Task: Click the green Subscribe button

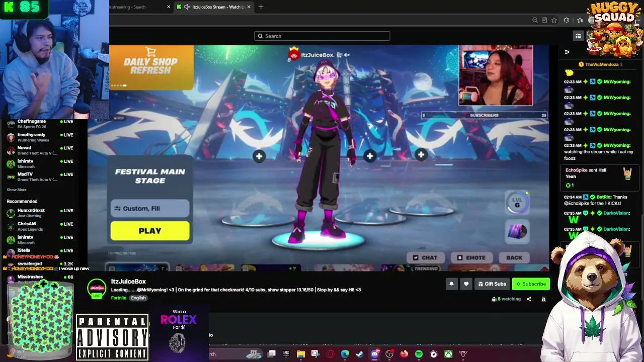Action: pos(531,284)
